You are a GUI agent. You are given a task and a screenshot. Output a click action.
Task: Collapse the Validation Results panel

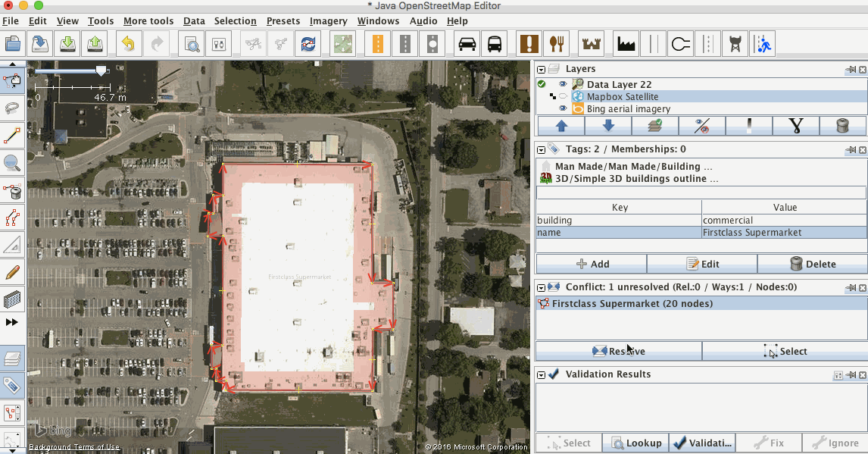pyautogui.click(x=541, y=374)
